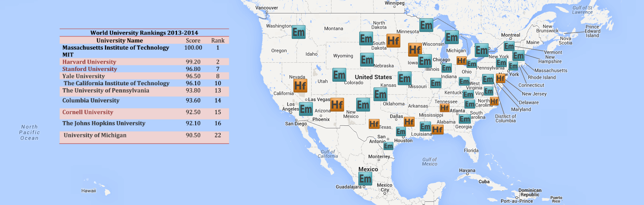
Task: Click the Em marker in Mexico near Guadalajara
Action: [365, 179]
